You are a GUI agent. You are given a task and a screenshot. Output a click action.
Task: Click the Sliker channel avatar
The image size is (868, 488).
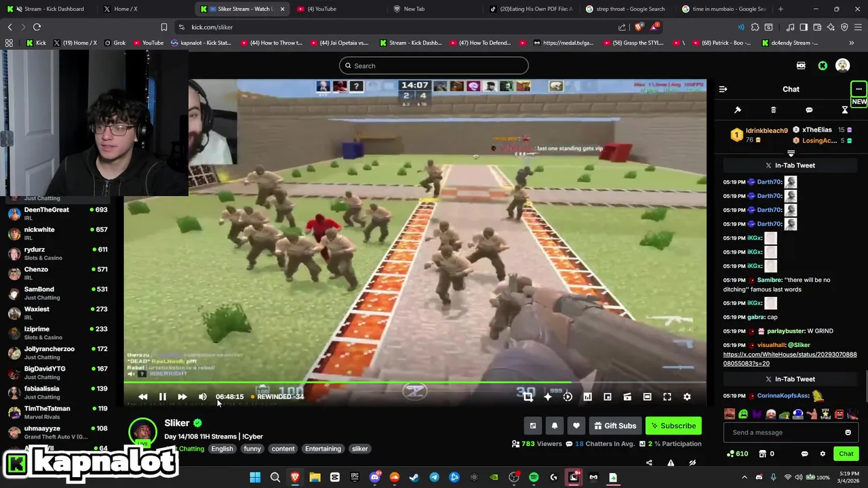(x=142, y=432)
